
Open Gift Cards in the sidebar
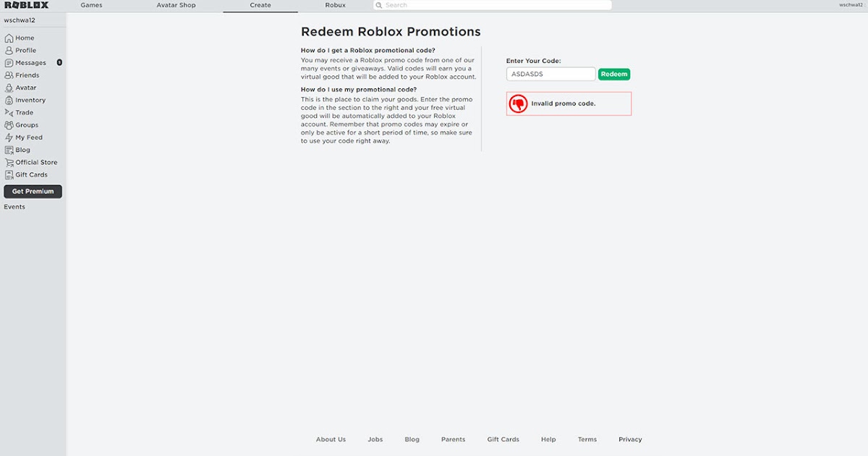click(32, 174)
